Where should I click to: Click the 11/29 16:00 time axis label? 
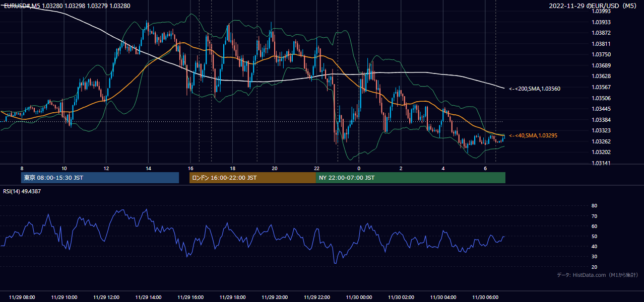(190, 297)
